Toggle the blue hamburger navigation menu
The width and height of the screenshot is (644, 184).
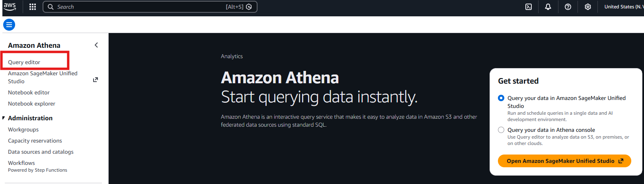(x=9, y=25)
